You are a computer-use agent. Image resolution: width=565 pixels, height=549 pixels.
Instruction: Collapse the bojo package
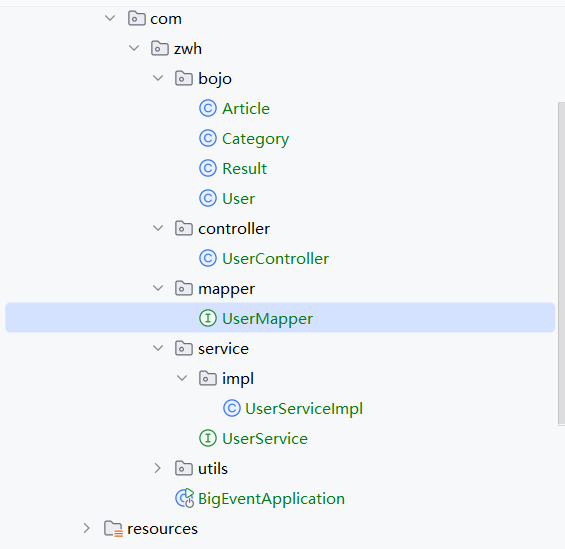point(158,78)
